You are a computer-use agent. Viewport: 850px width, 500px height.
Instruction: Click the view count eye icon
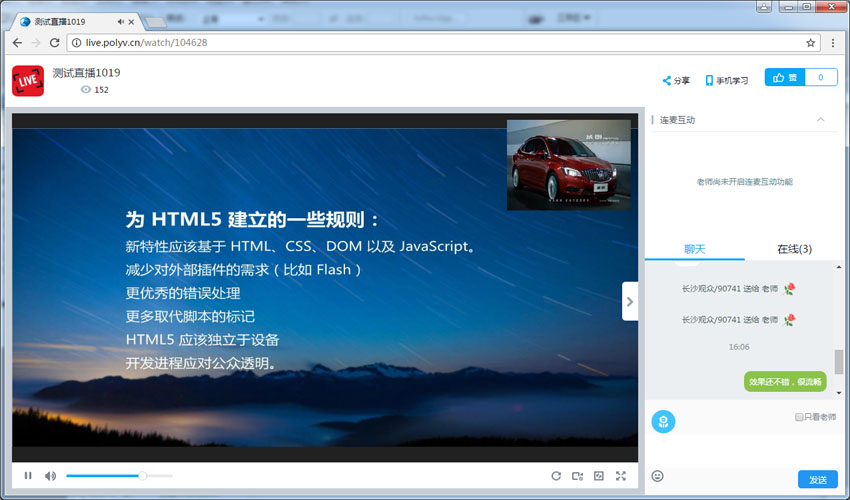pyautogui.click(x=86, y=89)
